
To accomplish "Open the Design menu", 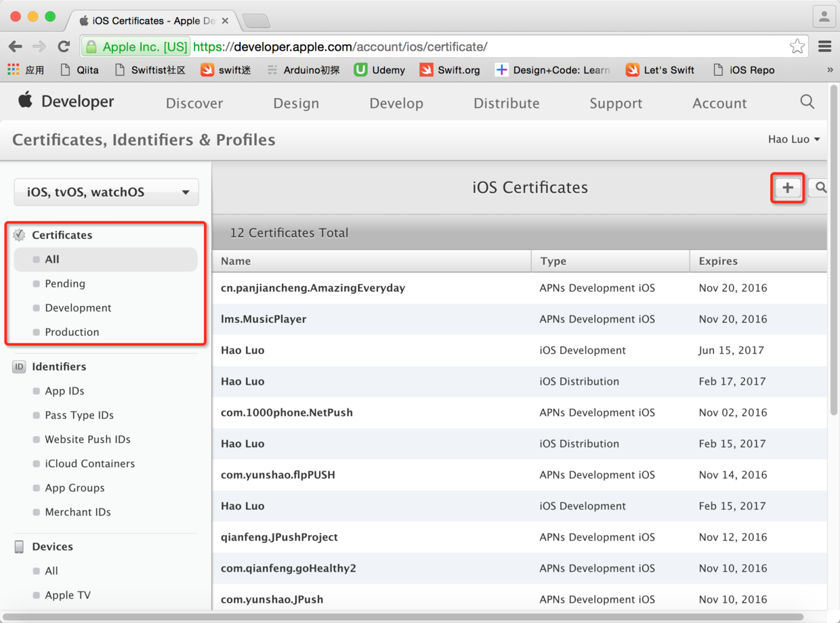I will tap(296, 103).
